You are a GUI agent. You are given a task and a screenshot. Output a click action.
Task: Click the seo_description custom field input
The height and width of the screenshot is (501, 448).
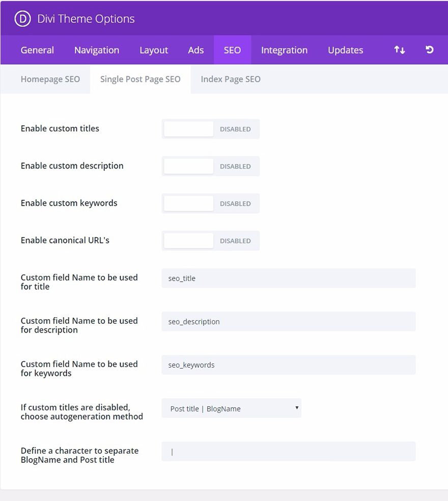point(288,321)
